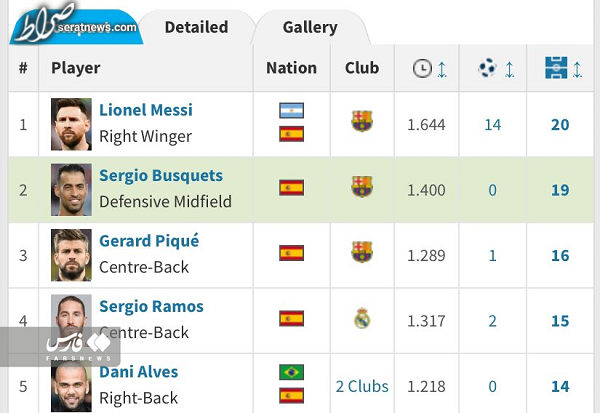Click Lionel Messi's portrait thumbnail
Screen dimensions: 600x413
[71, 124]
